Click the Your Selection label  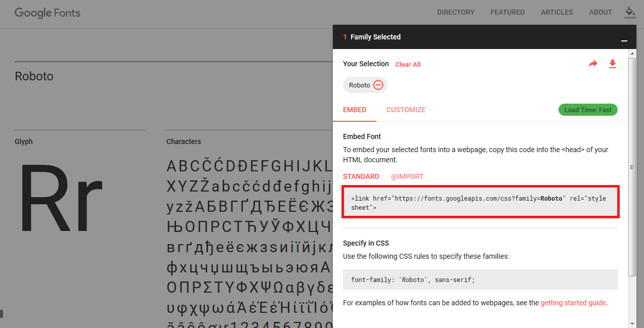[x=366, y=64]
